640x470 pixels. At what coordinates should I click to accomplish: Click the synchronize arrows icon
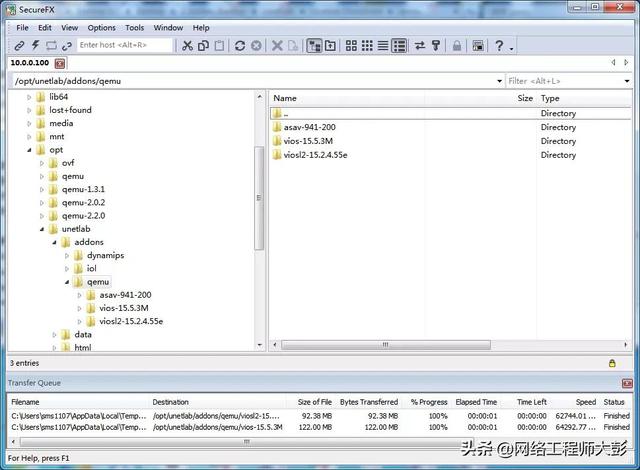tap(420, 46)
